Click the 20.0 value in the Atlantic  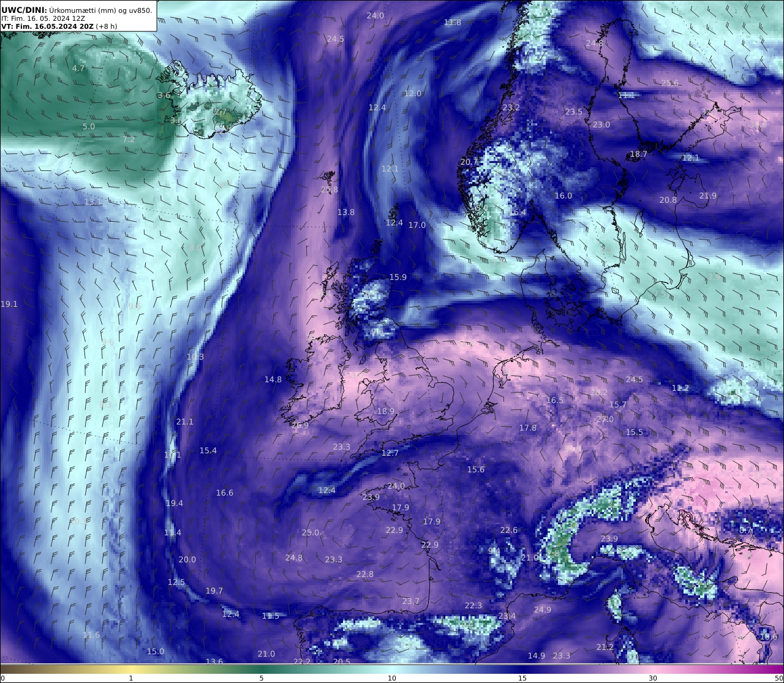click(x=187, y=559)
